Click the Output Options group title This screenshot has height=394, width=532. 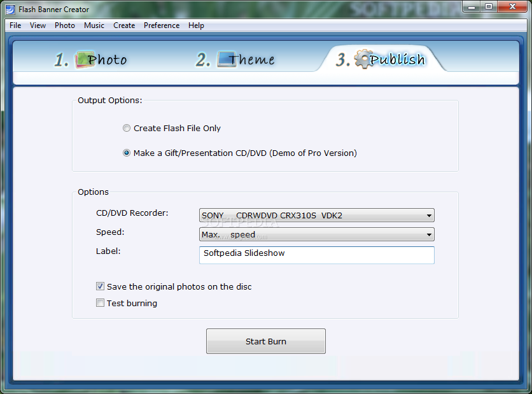point(110,101)
